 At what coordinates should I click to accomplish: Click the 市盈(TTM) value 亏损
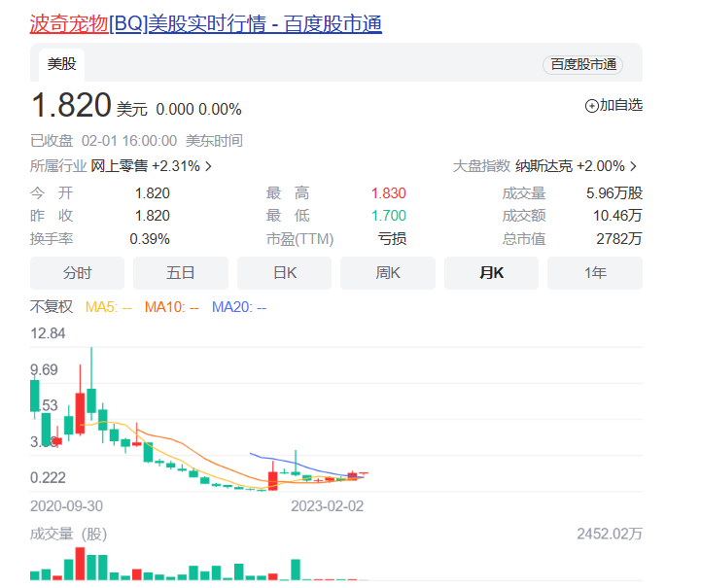pos(392,239)
